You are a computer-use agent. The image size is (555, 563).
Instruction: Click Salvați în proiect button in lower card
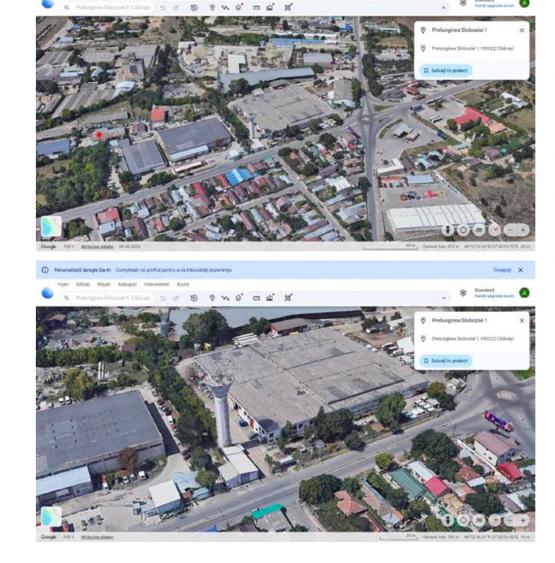coord(446,360)
